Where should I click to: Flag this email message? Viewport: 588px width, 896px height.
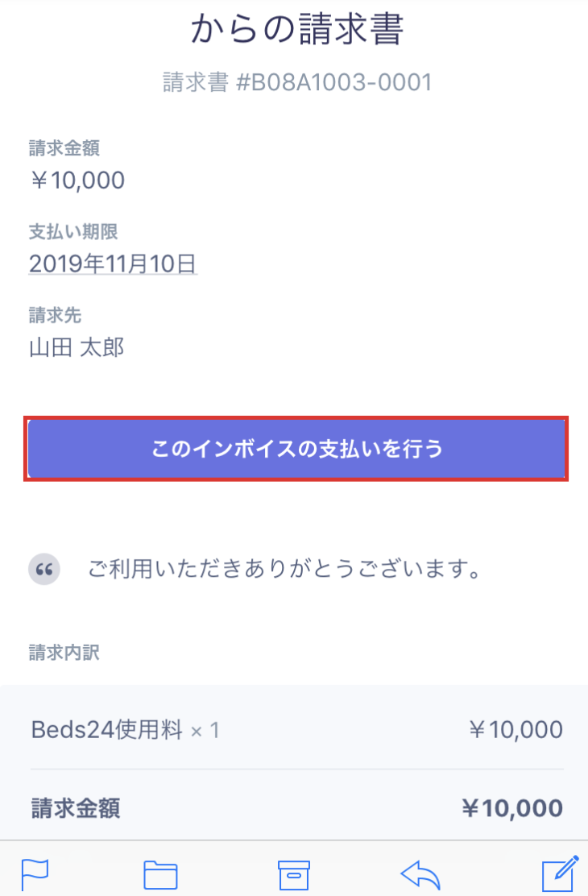click(x=35, y=873)
